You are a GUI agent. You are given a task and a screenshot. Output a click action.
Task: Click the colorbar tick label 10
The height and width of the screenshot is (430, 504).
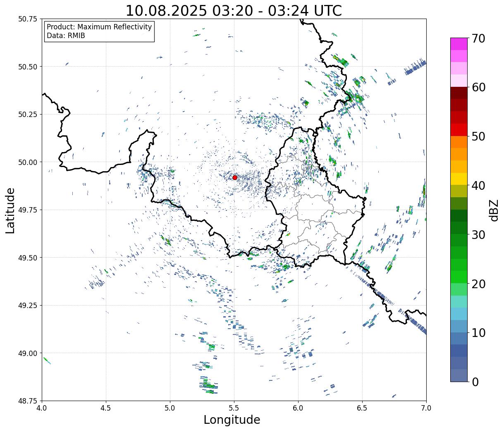[x=478, y=333]
